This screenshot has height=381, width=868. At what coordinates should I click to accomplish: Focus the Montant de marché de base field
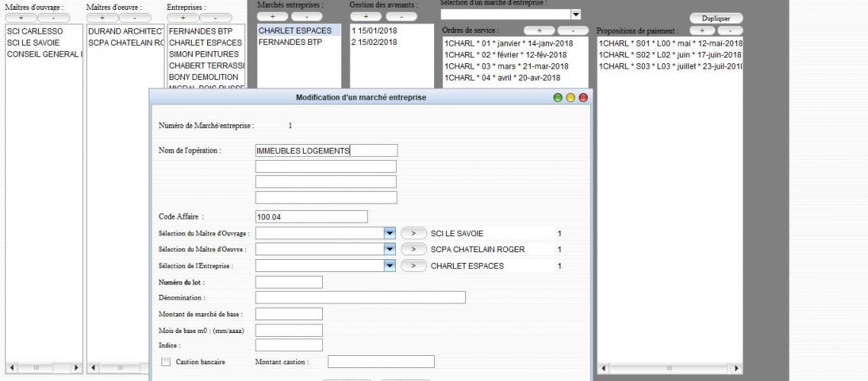pos(289,314)
